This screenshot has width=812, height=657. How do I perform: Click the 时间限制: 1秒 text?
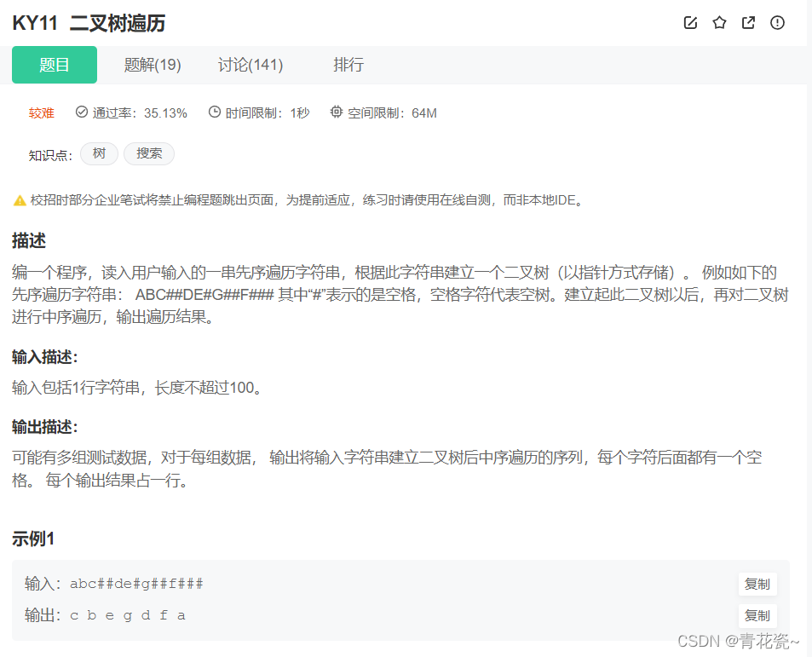coord(268,112)
